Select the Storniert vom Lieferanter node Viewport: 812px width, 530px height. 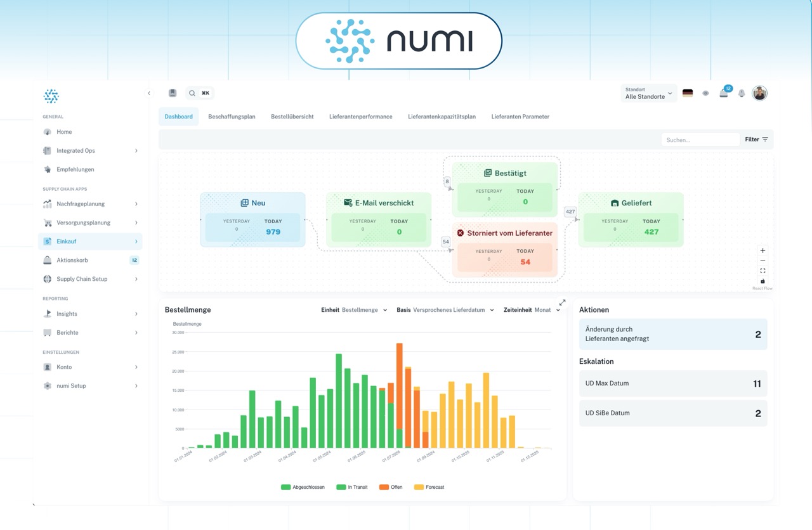tap(505, 250)
